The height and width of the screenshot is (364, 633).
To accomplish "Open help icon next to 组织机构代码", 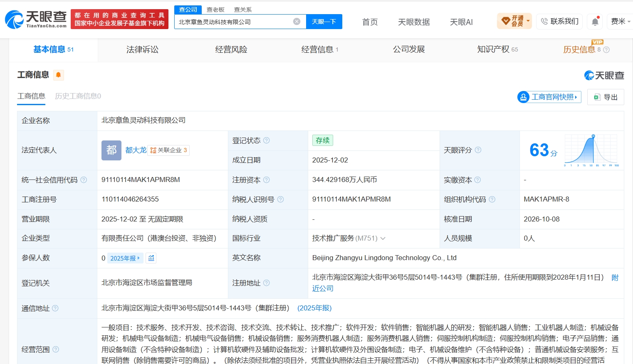I will tap(492, 199).
